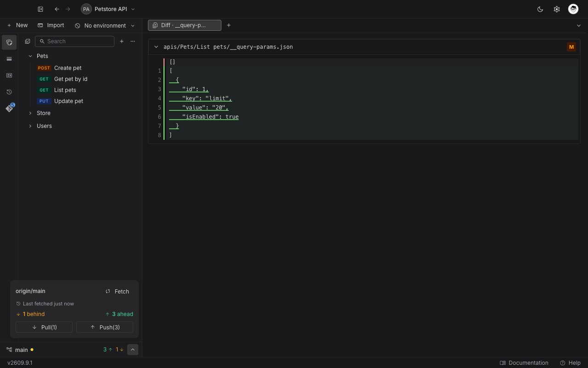Image resolution: width=588 pixels, height=368 pixels.
Task: Open the user avatar menu
Action: (x=573, y=9)
